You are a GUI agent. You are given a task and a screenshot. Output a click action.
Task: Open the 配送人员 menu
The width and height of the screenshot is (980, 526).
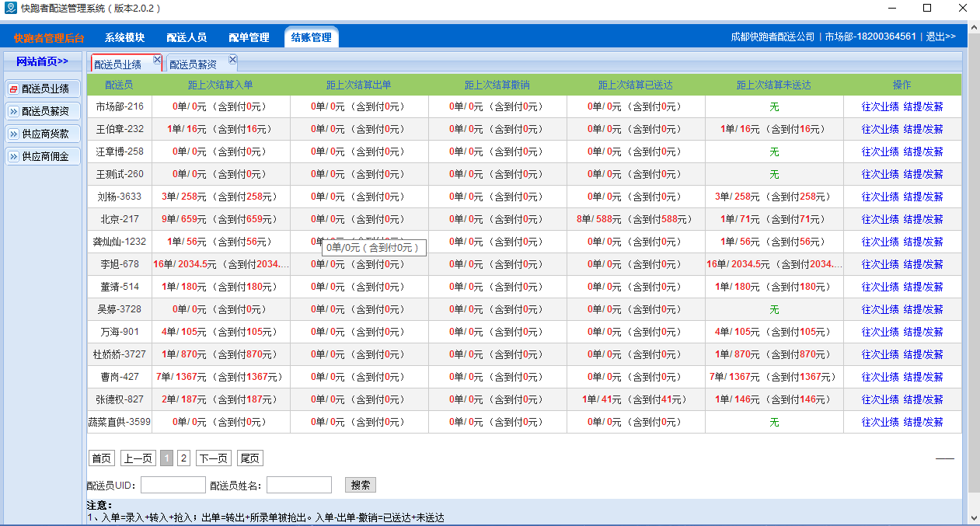[187, 36]
